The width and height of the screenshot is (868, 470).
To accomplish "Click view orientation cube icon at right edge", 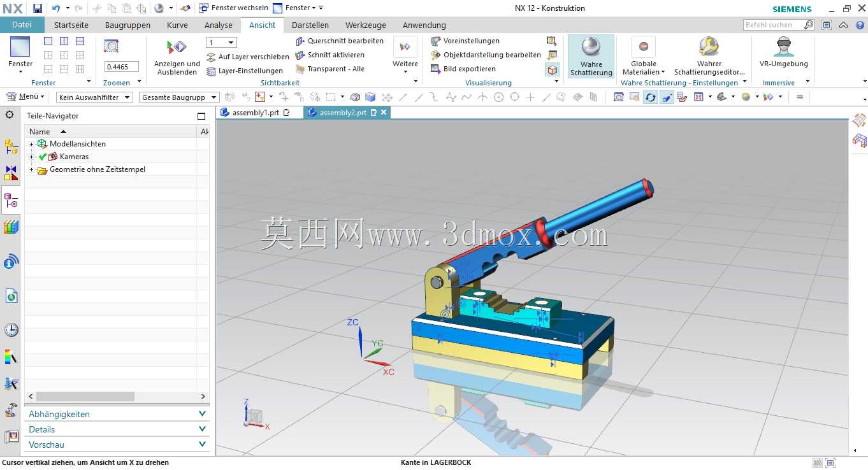I will pyautogui.click(x=860, y=140).
